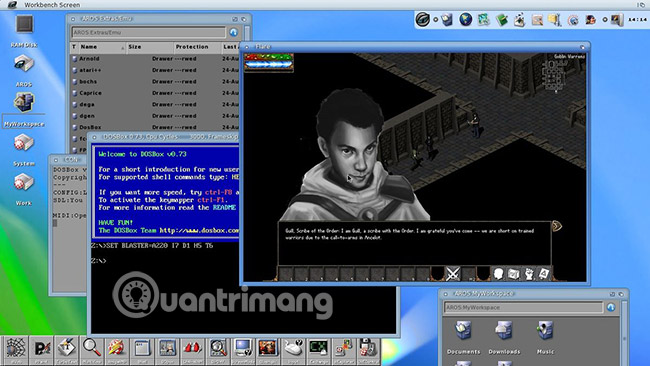This screenshot has height=366, width=650.
Task: Open the inventory chest icon in Flare
Action: pyautogui.click(x=514, y=274)
